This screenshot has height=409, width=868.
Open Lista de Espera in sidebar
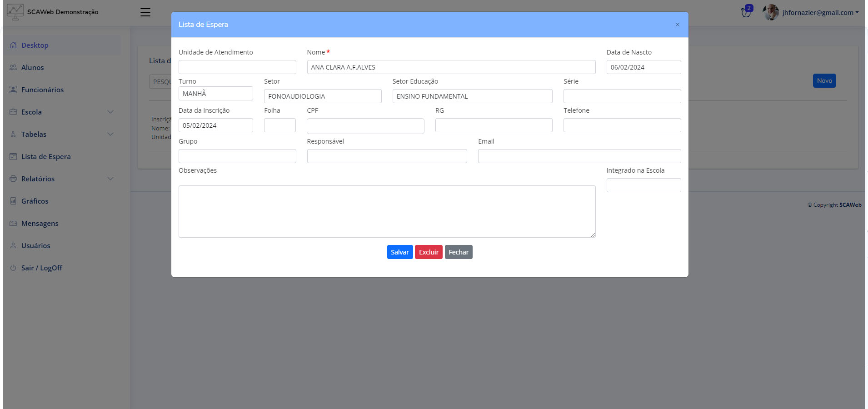tap(46, 156)
